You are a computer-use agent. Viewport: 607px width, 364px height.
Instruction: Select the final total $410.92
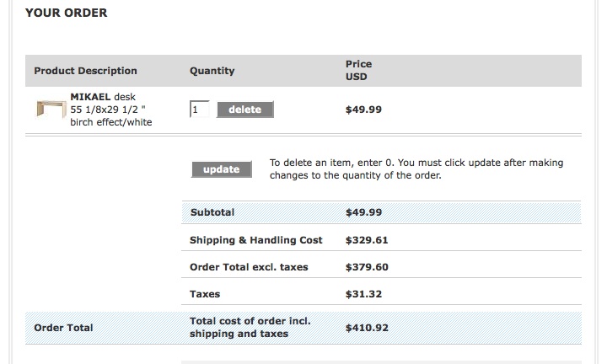pyautogui.click(x=367, y=328)
